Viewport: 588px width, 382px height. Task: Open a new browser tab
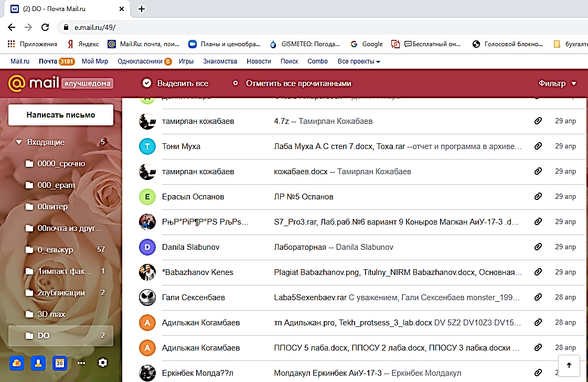tap(142, 9)
